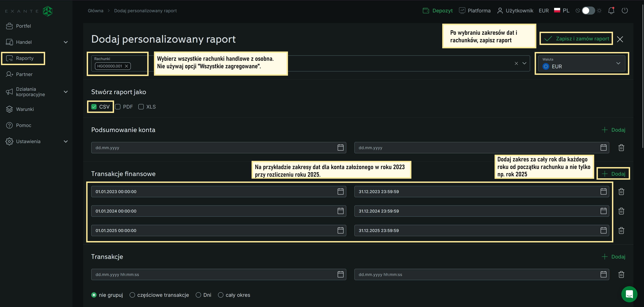Click trash icon in Podsumowanie konta row
This screenshot has height=307, width=644.
point(621,148)
